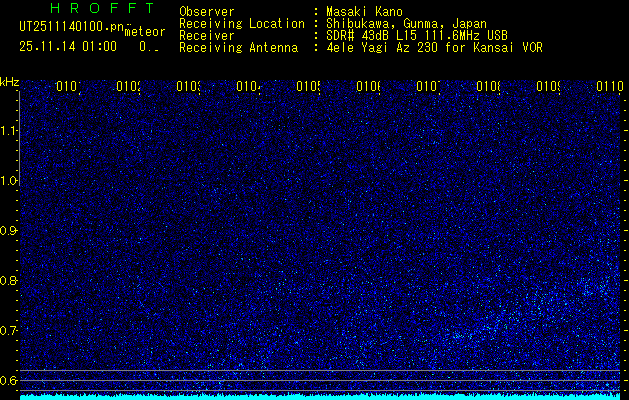Select the 0107 time label

(x=428, y=86)
